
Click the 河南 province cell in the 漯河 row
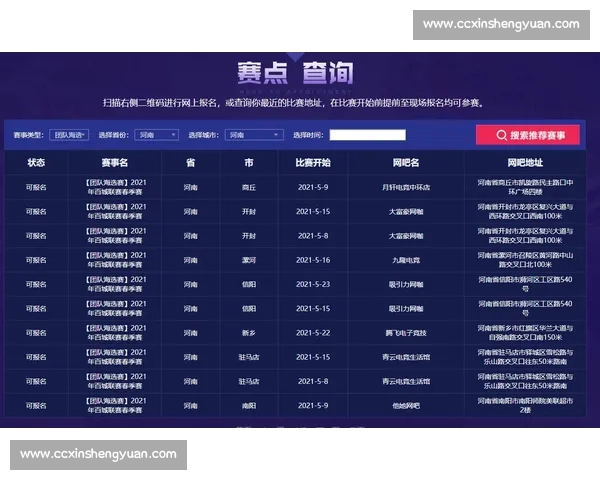191,260
